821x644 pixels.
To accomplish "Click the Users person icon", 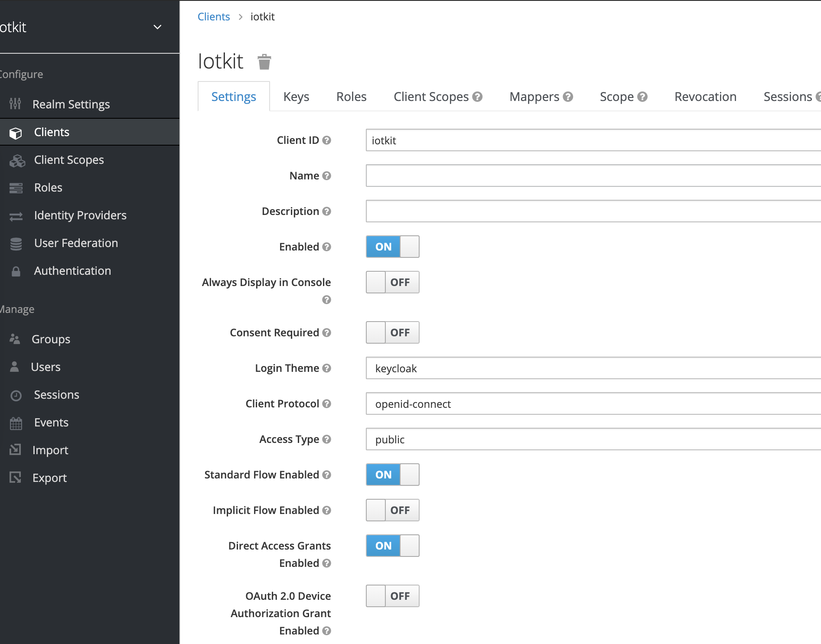I will 14,367.
